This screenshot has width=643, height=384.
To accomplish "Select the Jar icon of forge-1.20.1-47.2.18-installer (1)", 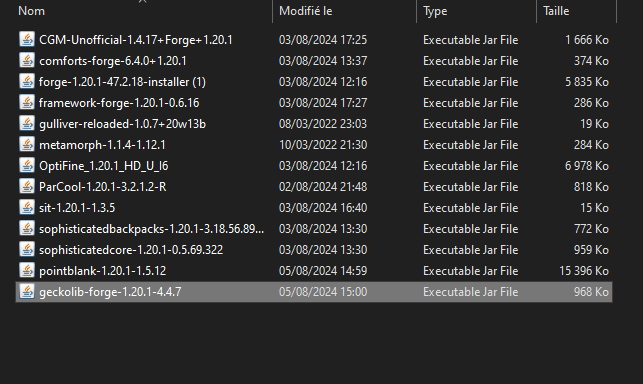I will point(27,81).
